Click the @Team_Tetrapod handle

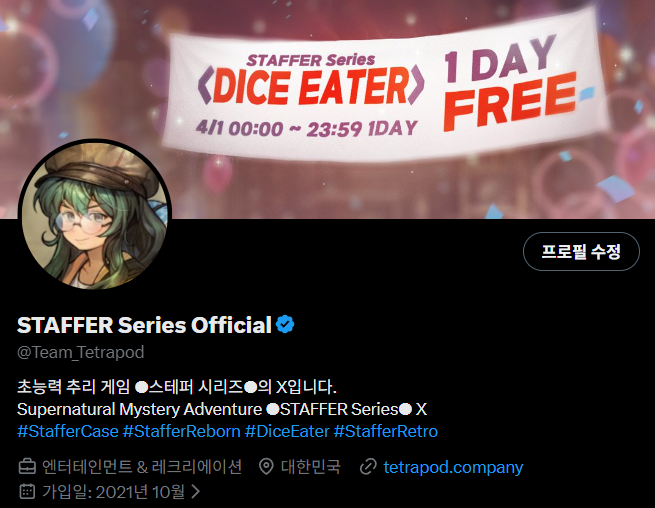coord(81,353)
